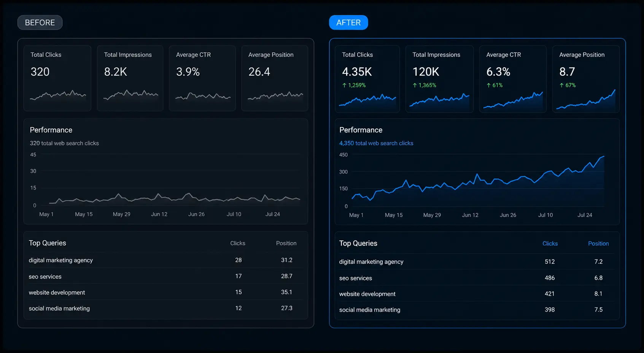Click the BEFORE label badge
Image resolution: width=644 pixels, height=353 pixels.
[40, 22]
